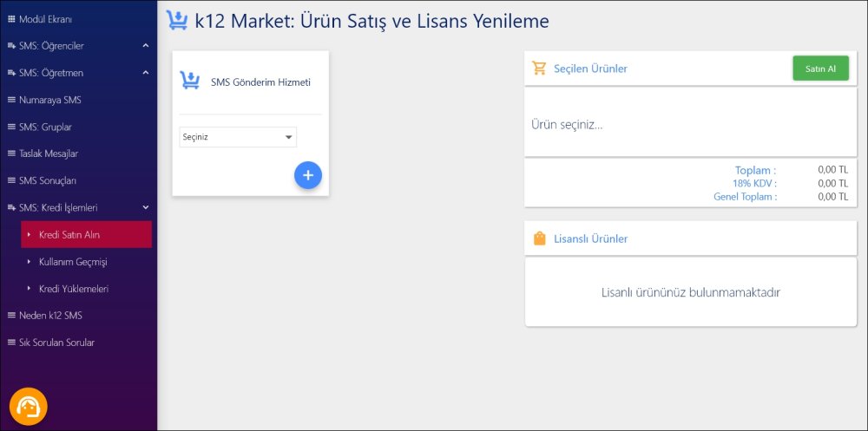Image resolution: width=868 pixels, height=431 pixels.
Task: Click the Lisanslı Ürünler bag icon
Action: 540,238
